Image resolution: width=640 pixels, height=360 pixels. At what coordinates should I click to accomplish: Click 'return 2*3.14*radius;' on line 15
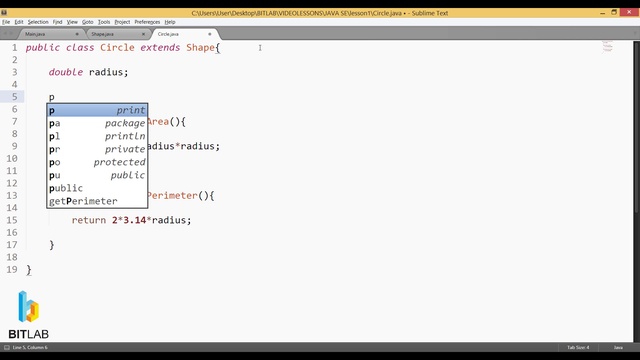click(131, 220)
